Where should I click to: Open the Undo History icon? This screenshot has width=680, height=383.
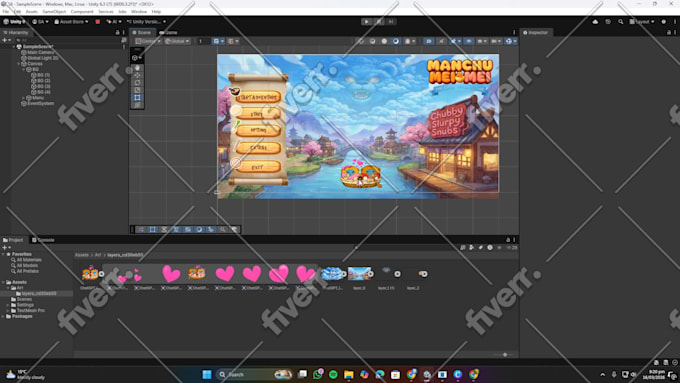click(608, 22)
